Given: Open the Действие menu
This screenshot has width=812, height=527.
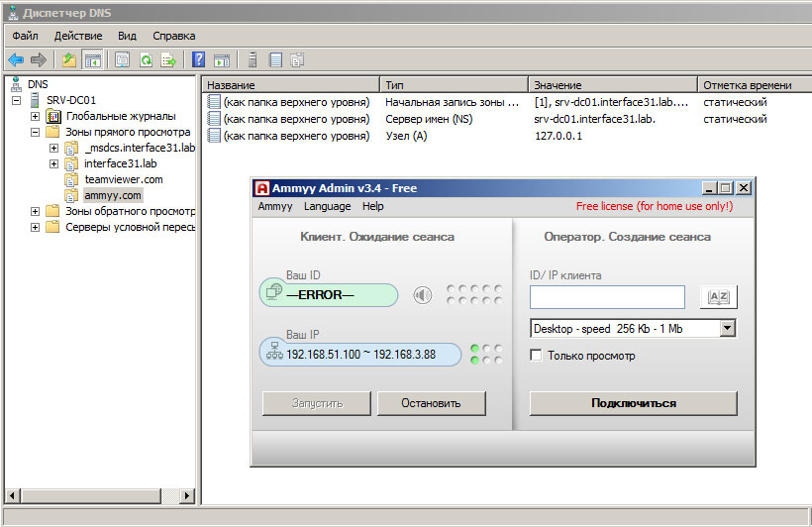Looking at the screenshot, I should click(x=78, y=35).
